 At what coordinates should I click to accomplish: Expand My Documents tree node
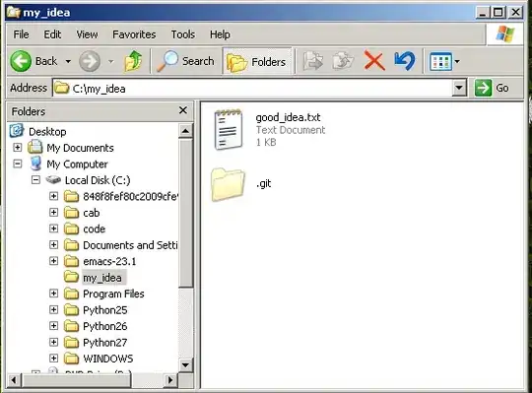point(18,148)
